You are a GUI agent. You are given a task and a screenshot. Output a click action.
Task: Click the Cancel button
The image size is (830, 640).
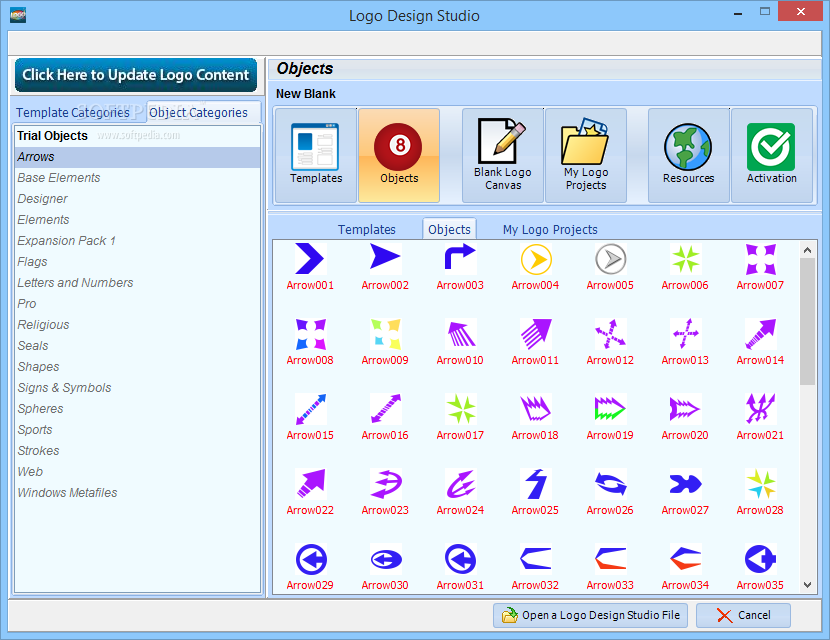pyautogui.click(x=743, y=615)
